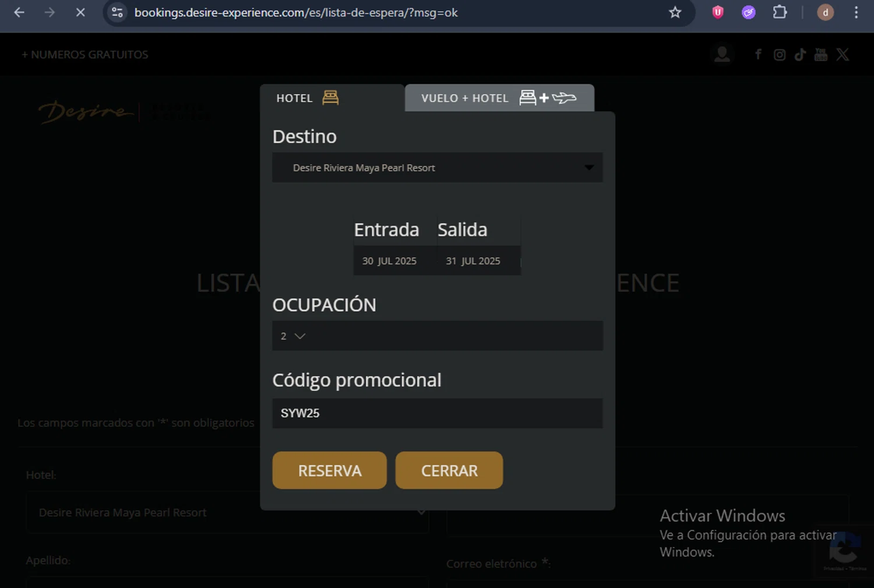This screenshot has height=588, width=874.
Task: Open the + NUMEROS GRATUITOS link
Action: (85, 55)
